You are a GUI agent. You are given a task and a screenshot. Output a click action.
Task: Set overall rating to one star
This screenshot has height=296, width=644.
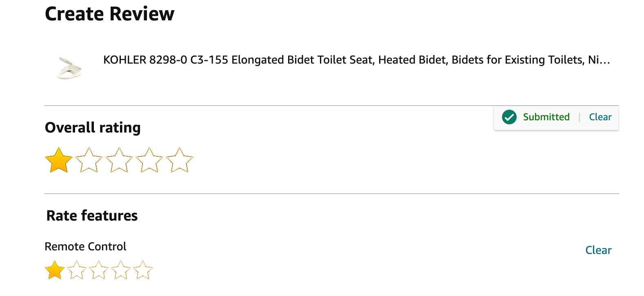click(x=58, y=160)
